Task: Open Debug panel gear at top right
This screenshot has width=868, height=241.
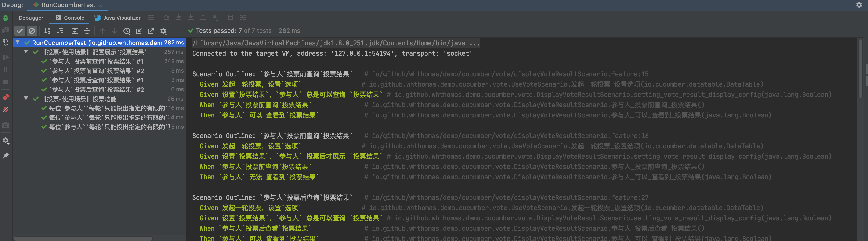Action: (859, 5)
